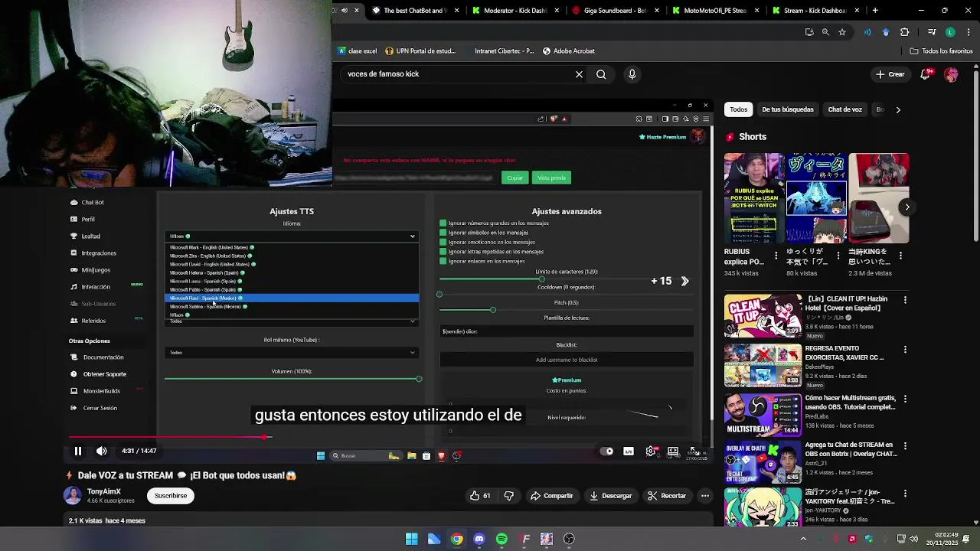980x551 pixels.
Task: Show more filter chips with the arrow
Action: 898,109
